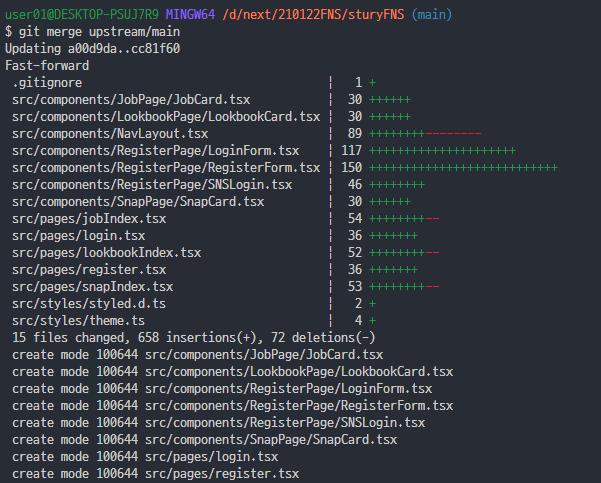Click create mode line for SNSLogin.tsx
601x483 pixels.
click(x=218, y=422)
